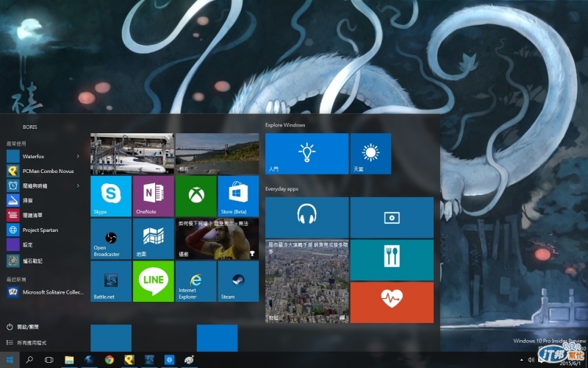Click Project Spartan globe taskbar icon
588x368 pixels.
[169, 360]
